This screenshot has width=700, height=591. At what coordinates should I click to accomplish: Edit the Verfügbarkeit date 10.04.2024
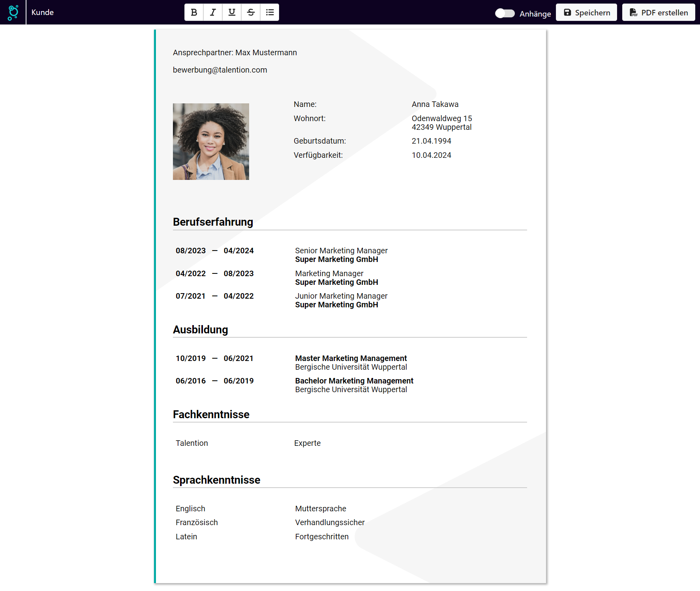pyautogui.click(x=431, y=155)
